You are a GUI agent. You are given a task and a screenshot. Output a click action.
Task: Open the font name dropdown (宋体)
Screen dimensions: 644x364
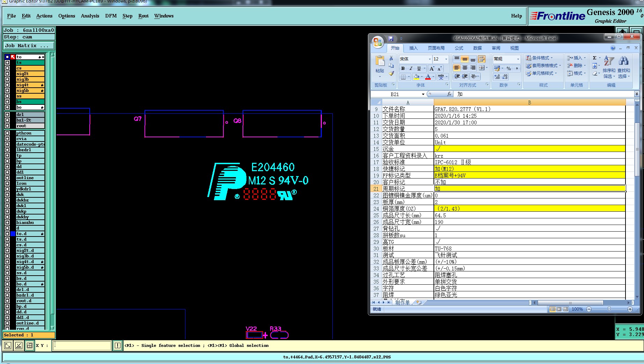coord(430,59)
